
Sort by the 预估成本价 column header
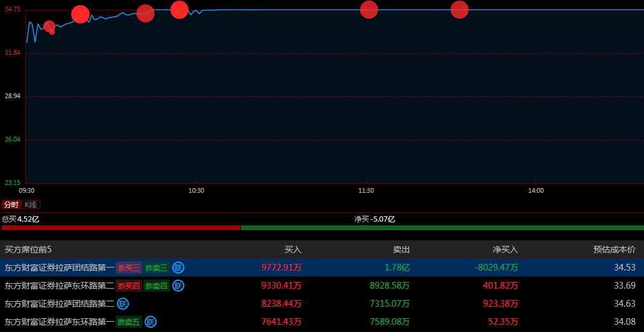614,249
